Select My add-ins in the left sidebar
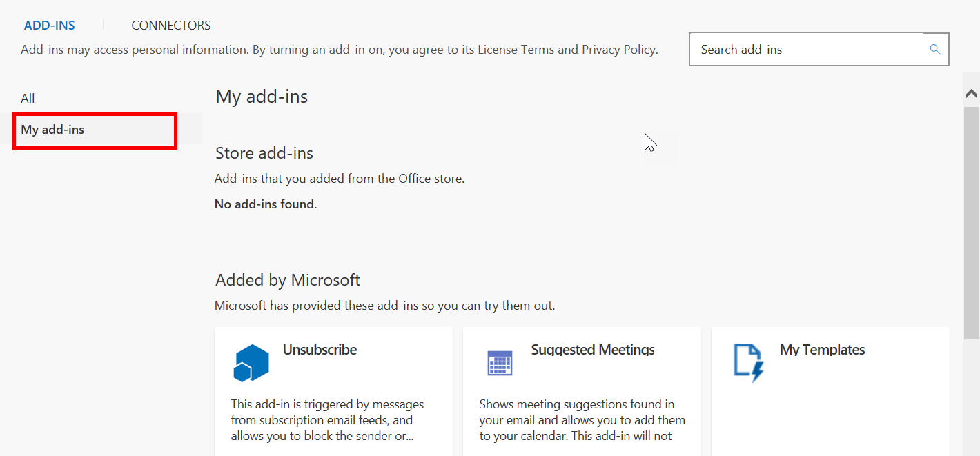980x456 pixels. (x=53, y=130)
